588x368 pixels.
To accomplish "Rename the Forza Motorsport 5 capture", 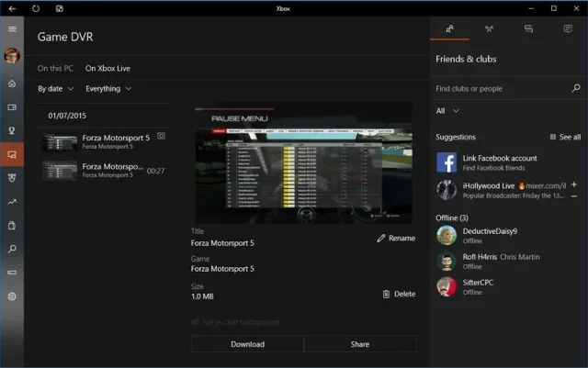I will [396, 239].
